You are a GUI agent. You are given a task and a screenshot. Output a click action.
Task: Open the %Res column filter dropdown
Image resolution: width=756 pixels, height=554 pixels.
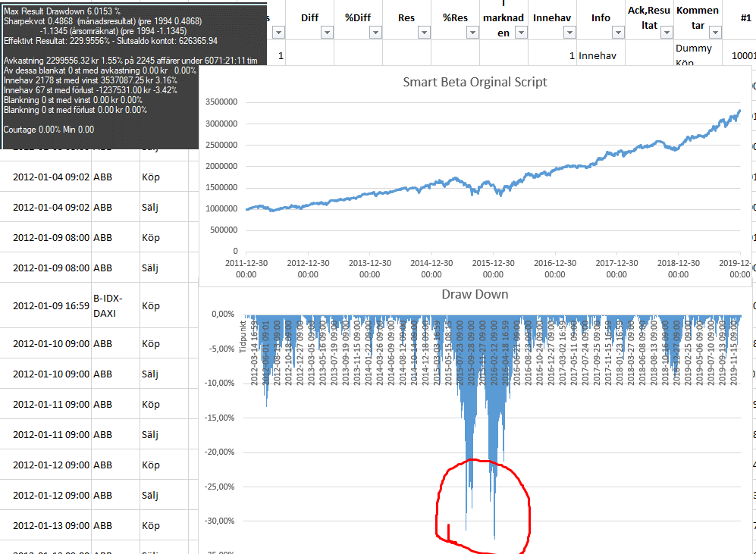coord(472,32)
